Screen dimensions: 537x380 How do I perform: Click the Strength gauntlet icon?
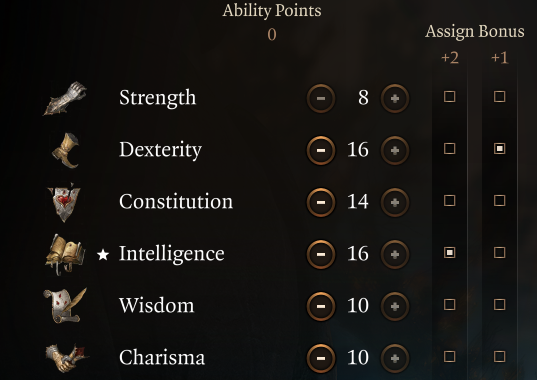click(x=65, y=98)
